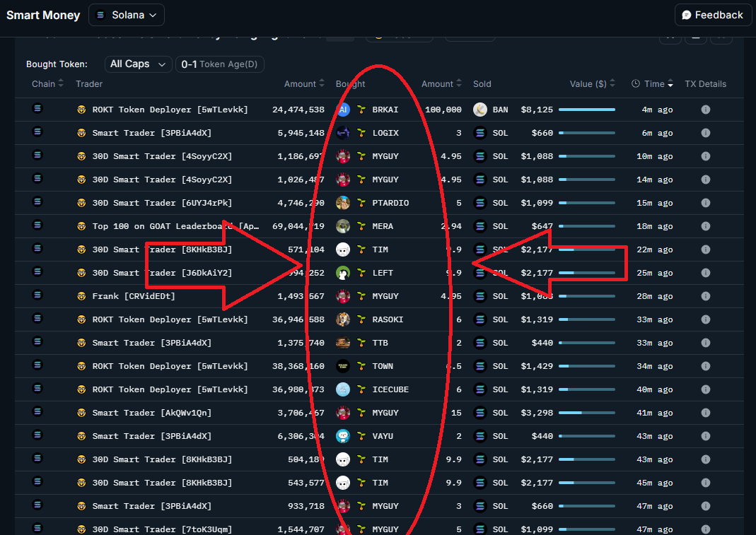The height and width of the screenshot is (535, 756).
Task: Click the PTARDIO token icon
Action: pos(343,203)
